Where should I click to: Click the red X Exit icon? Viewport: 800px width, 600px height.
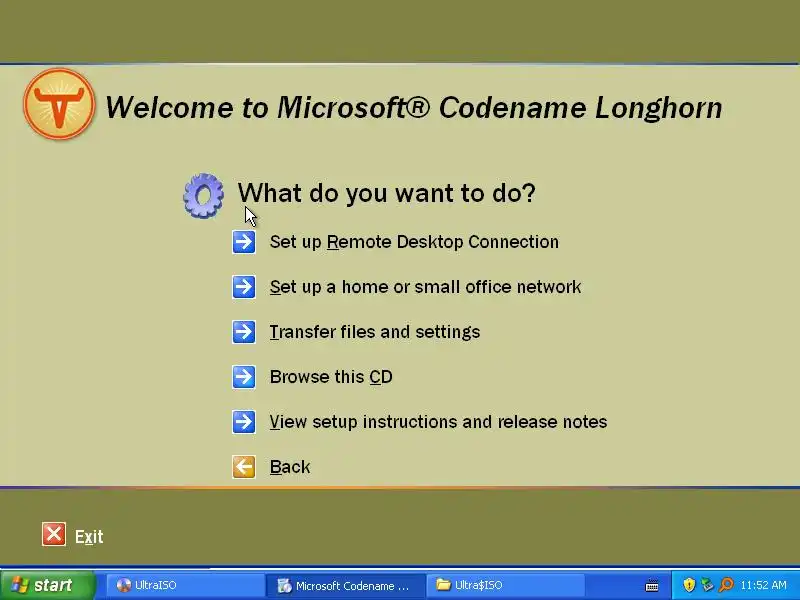pos(54,534)
